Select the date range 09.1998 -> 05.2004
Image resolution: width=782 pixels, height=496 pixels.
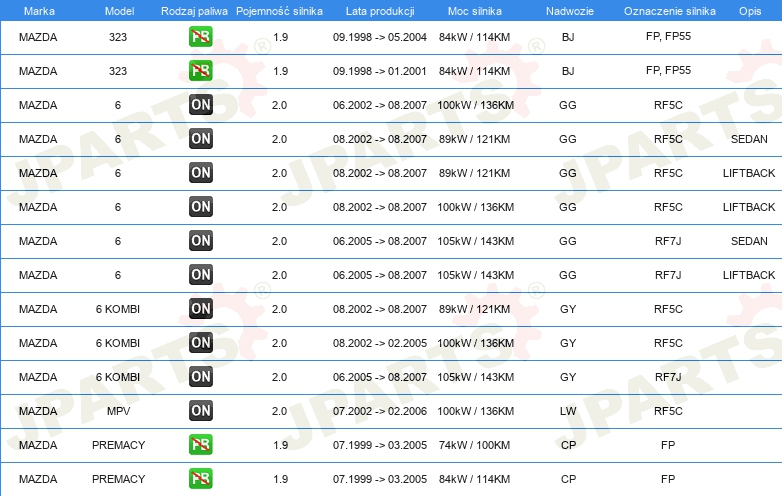click(380, 37)
